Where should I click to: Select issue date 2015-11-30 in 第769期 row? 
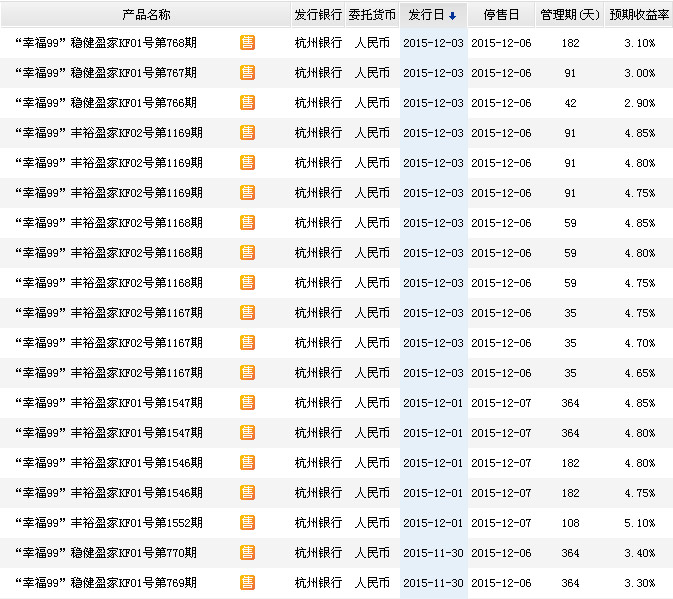click(433, 583)
